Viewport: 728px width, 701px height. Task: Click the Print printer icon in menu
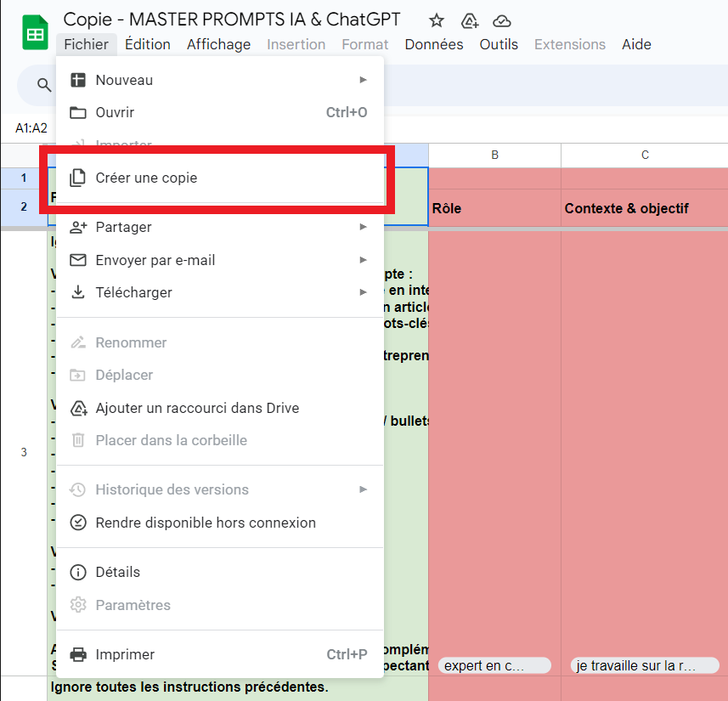coord(78,654)
